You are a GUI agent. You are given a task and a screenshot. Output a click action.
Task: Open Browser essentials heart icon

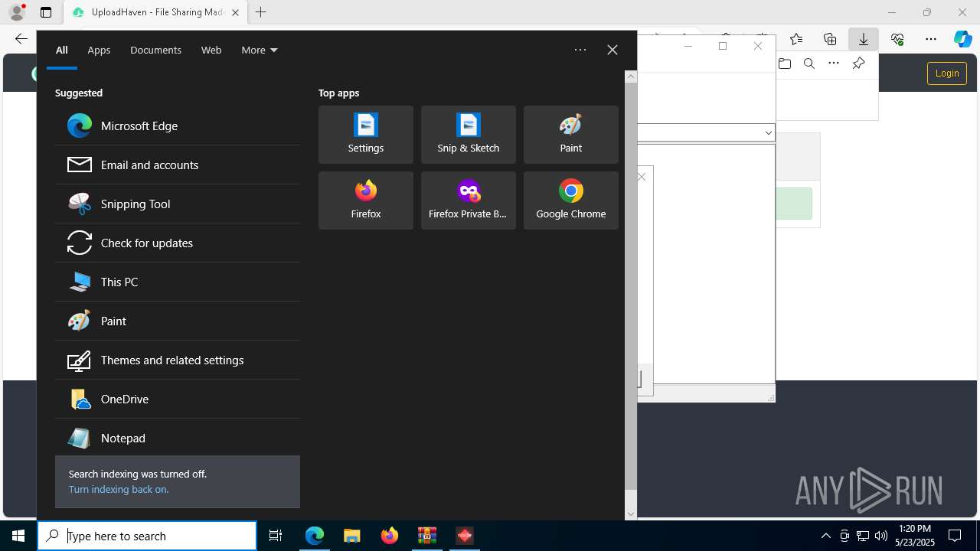click(x=897, y=39)
